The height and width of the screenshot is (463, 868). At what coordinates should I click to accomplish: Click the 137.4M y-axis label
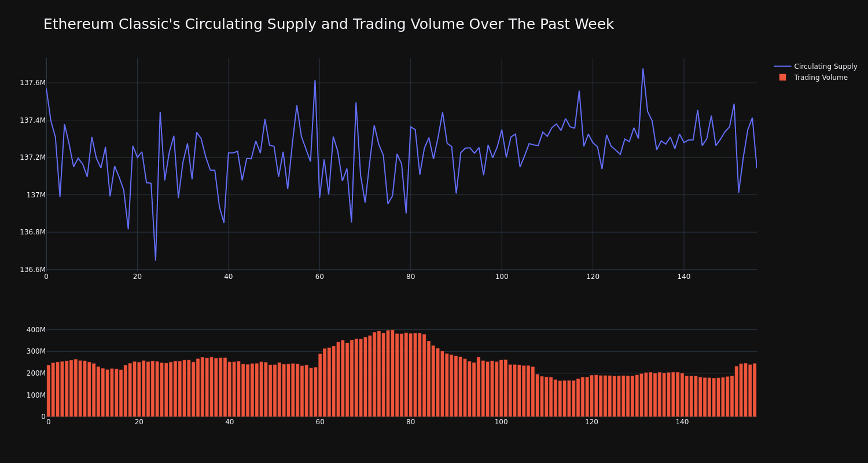click(32, 120)
